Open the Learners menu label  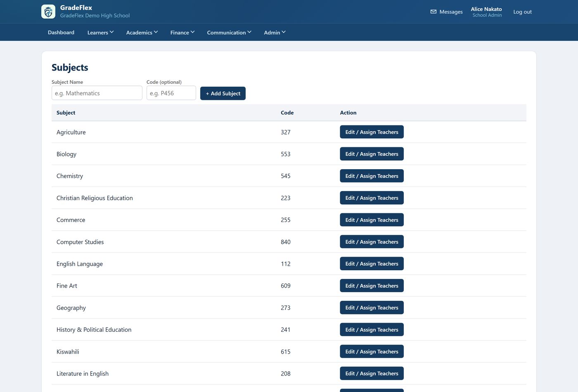[x=98, y=33]
